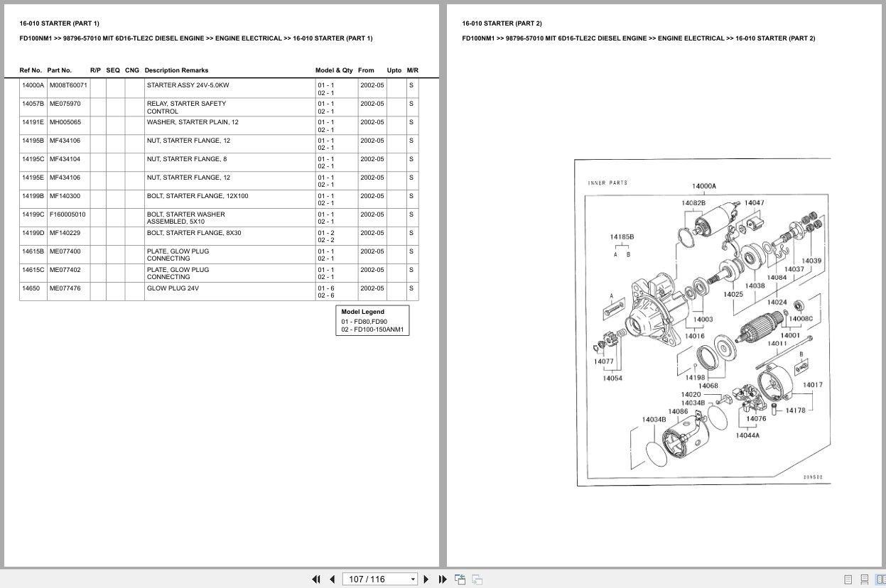Image resolution: width=886 pixels, height=588 pixels.
Task: Click diagram label 14086
Action: 679,411
